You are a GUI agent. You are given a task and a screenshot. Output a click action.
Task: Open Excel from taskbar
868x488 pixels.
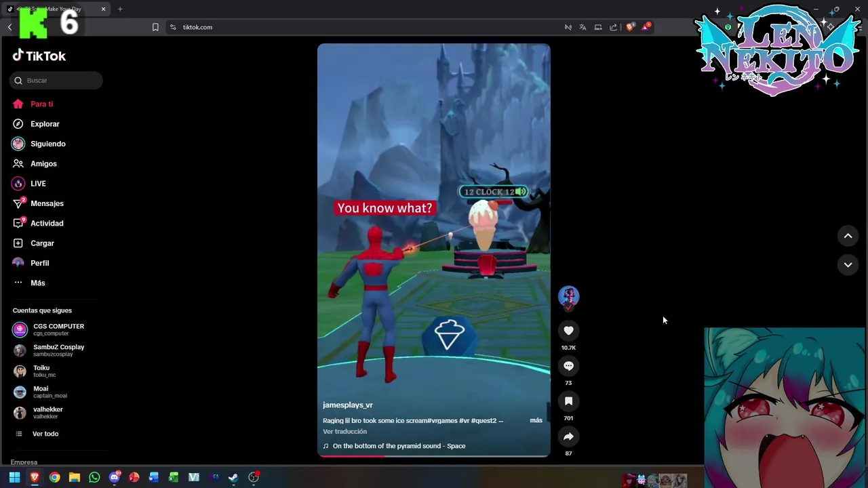coord(174,477)
